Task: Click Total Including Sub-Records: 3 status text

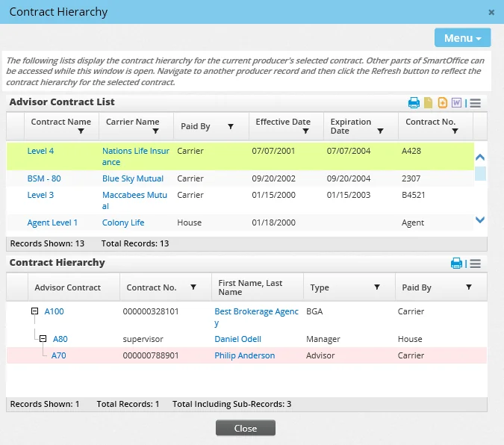Action: click(231, 404)
